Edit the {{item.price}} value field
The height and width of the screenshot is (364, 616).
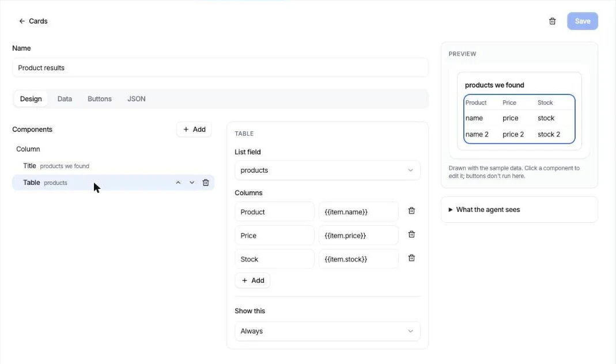coord(358,236)
